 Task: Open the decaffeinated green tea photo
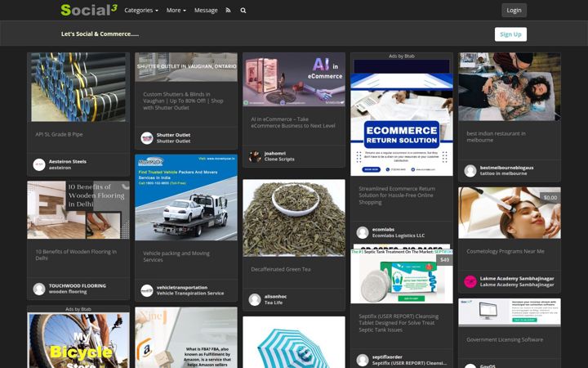tap(294, 218)
